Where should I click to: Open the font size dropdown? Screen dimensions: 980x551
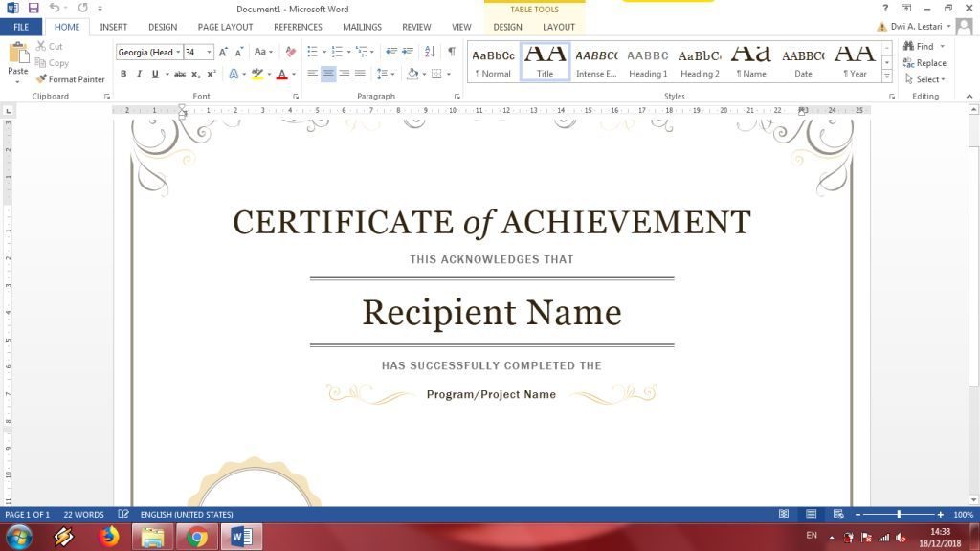pyautogui.click(x=209, y=52)
